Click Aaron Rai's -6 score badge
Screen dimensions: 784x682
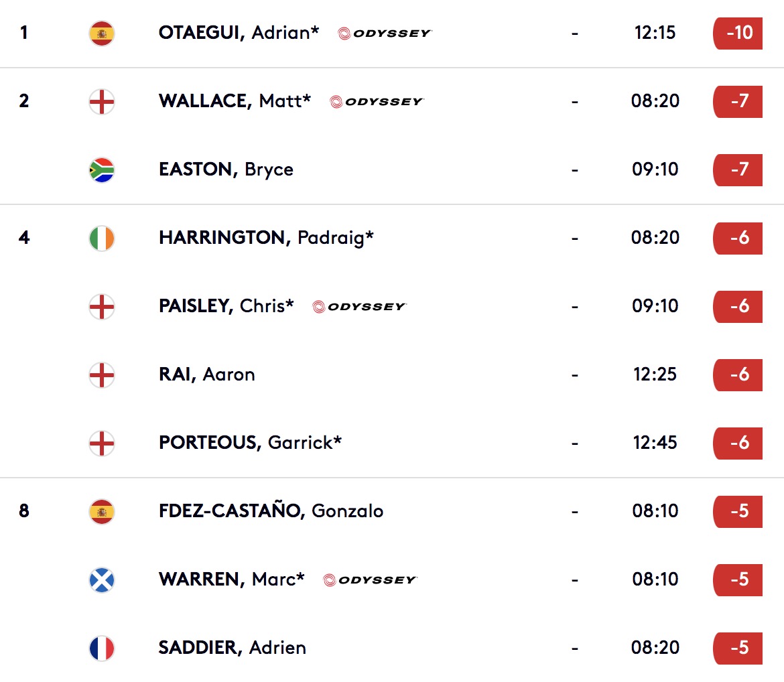point(738,375)
